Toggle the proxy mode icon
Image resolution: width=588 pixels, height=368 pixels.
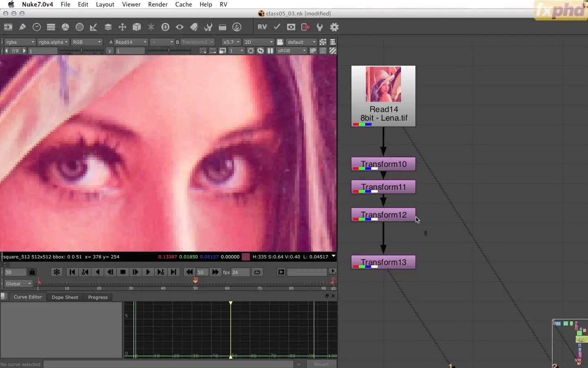click(x=223, y=51)
